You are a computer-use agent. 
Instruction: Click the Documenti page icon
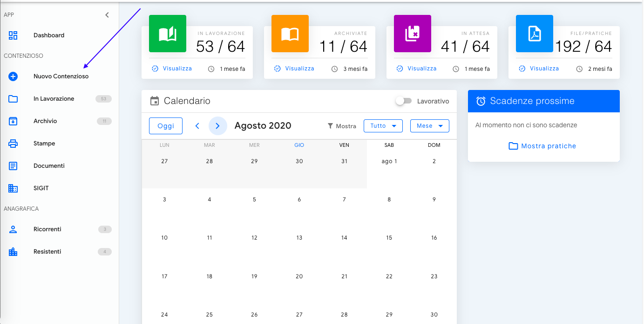point(13,166)
